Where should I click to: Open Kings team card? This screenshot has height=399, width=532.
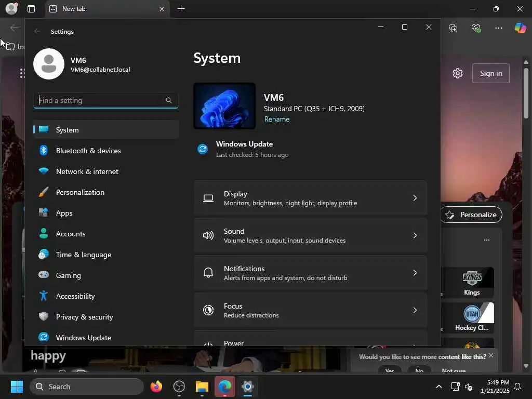[472, 282]
